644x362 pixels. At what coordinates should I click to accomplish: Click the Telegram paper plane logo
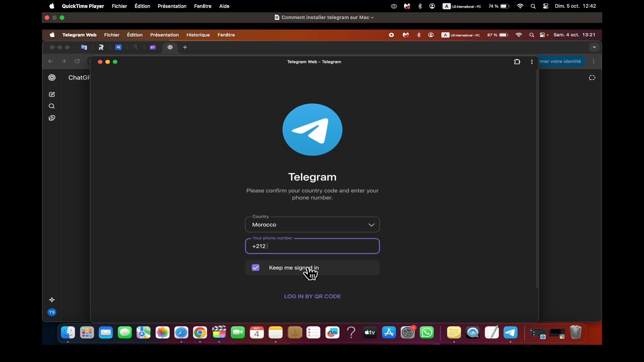[312, 130]
